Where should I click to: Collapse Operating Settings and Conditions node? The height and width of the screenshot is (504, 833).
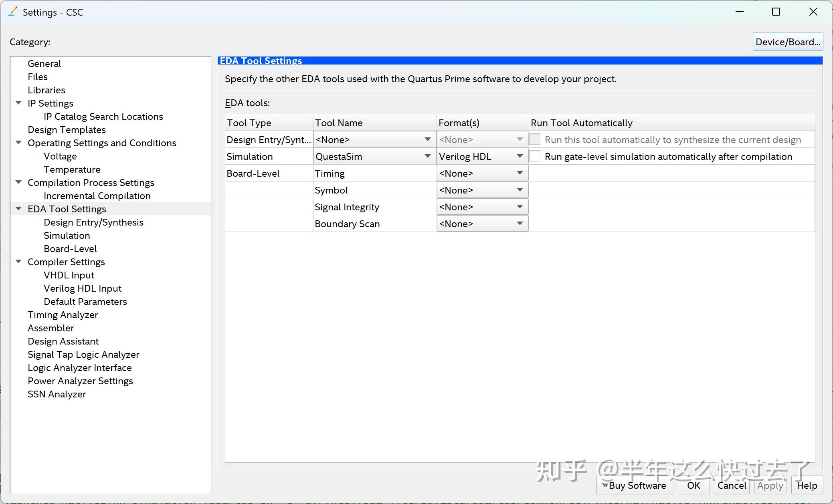tap(18, 143)
